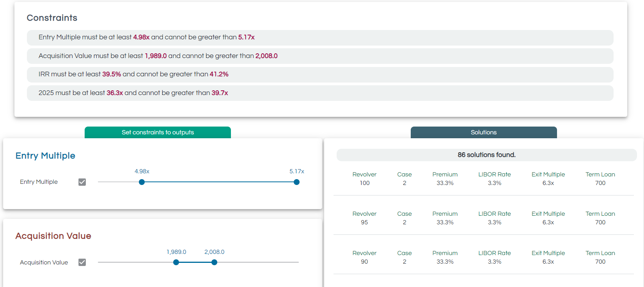Viewport: 644px width, 287px height.
Task: Click the Constraints panel title
Action: coord(52,18)
